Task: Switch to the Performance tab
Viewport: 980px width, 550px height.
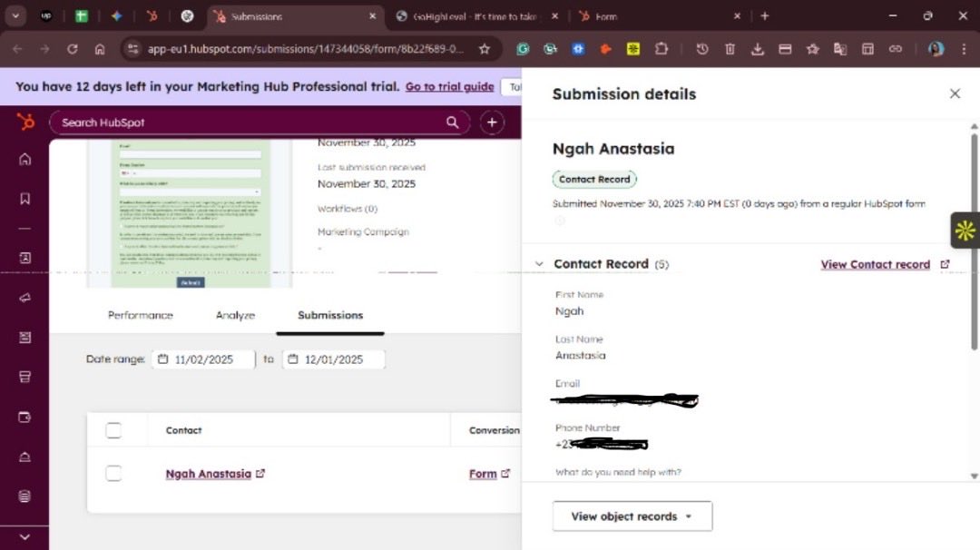Action: pyautogui.click(x=141, y=315)
